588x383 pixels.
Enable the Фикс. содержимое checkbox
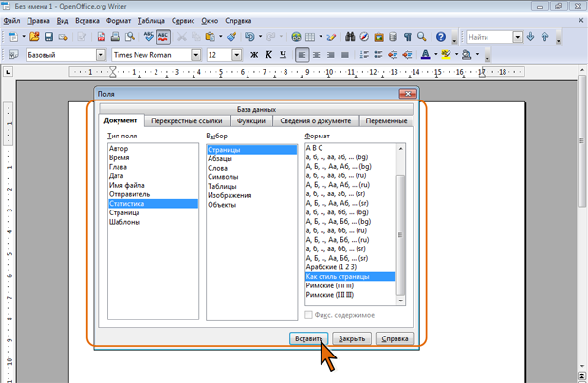[309, 315]
